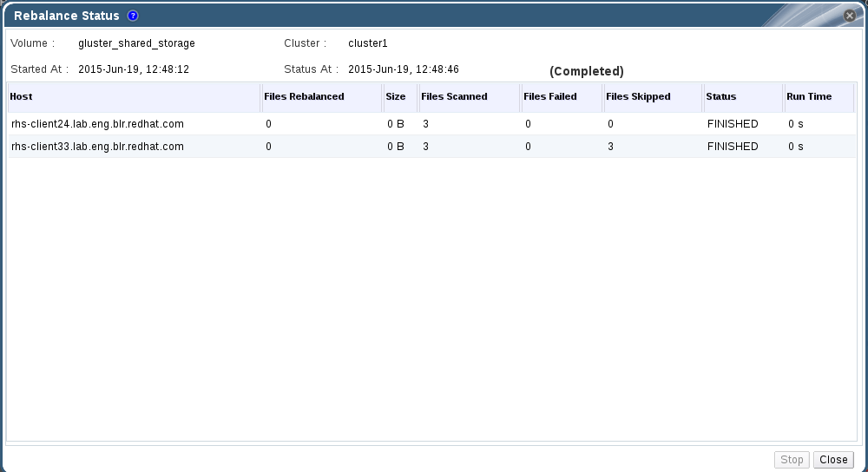
Task: Click FINISHED status for rhs-client33 host
Action: (733, 147)
